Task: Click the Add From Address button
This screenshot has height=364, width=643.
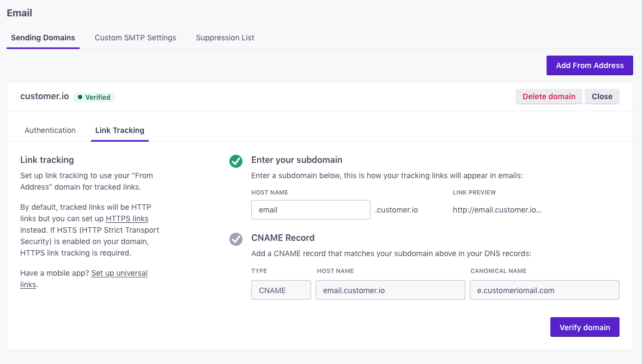Action: pos(590,65)
